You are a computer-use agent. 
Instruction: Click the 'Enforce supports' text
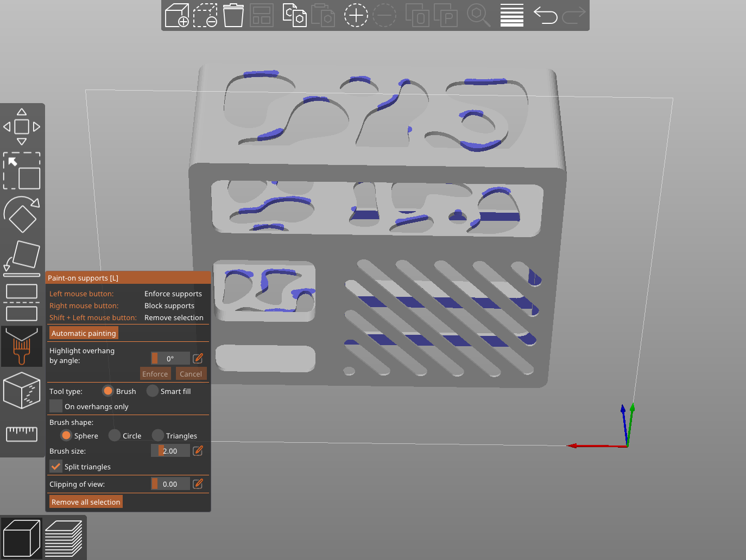click(x=173, y=294)
